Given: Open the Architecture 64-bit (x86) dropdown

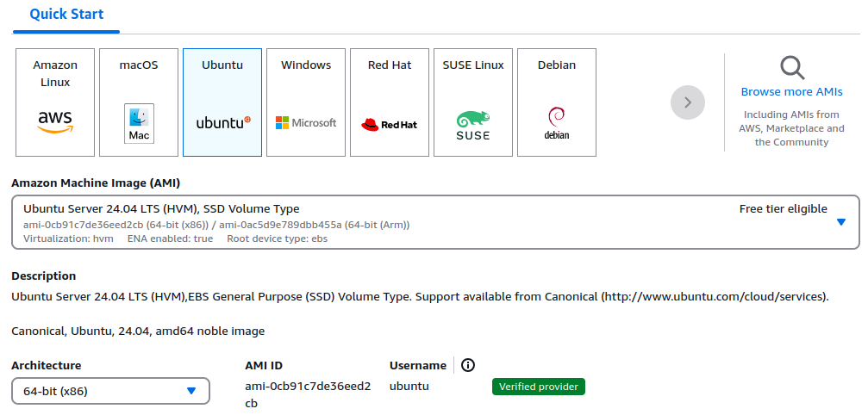Looking at the screenshot, I should (110, 391).
